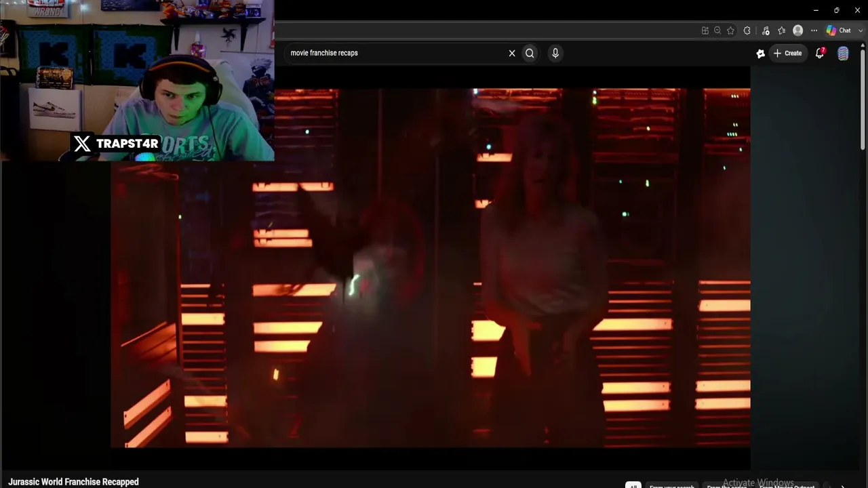Click the magnifier search button
The height and width of the screenshot is (488, 868).
tap(530, 53)
